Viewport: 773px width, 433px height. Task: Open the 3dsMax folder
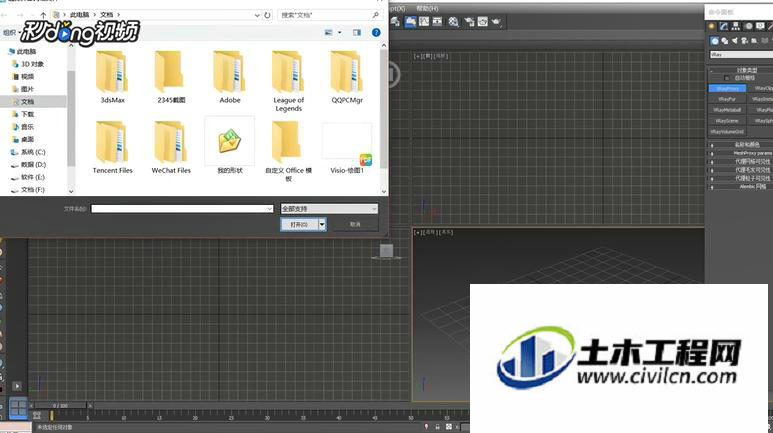pyautogui.click(x=112, y=76)
